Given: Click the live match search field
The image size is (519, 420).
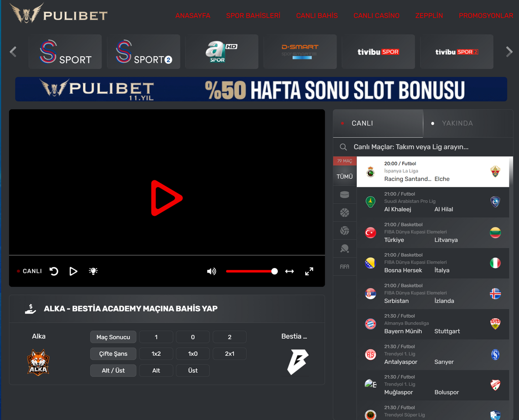Looking at the screenshot, I should [423, 147].
